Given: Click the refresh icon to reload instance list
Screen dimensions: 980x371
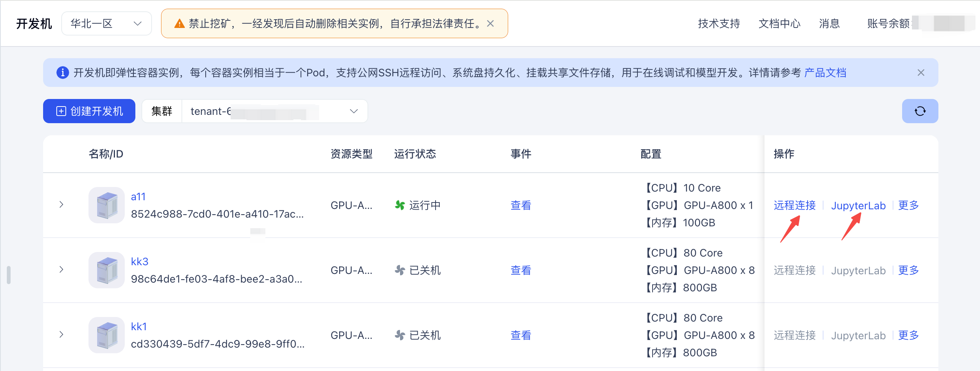Looking at the screenshot, I should 920,111.
